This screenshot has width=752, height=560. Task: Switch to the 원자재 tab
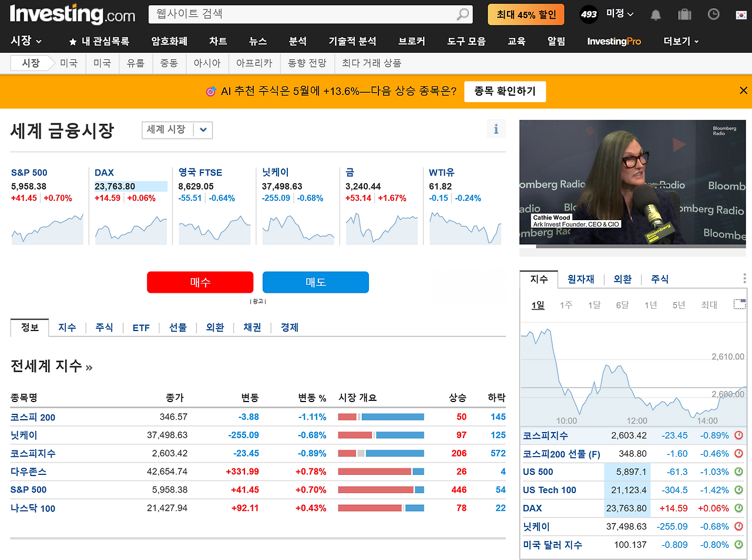580,280
